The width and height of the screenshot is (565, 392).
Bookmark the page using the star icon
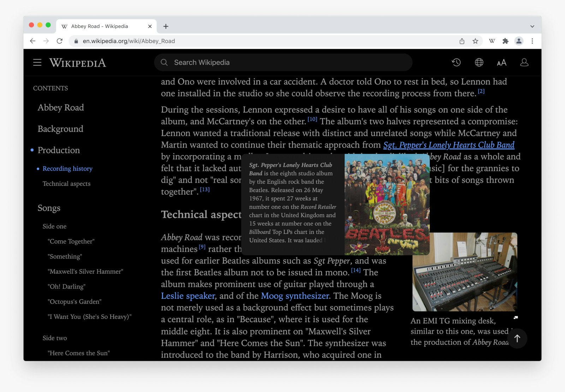click(x=475, y=41)
